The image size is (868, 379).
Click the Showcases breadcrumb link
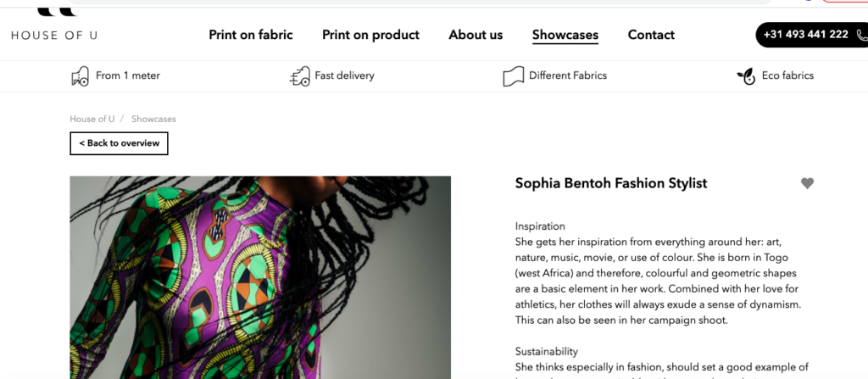coord(153,119)
